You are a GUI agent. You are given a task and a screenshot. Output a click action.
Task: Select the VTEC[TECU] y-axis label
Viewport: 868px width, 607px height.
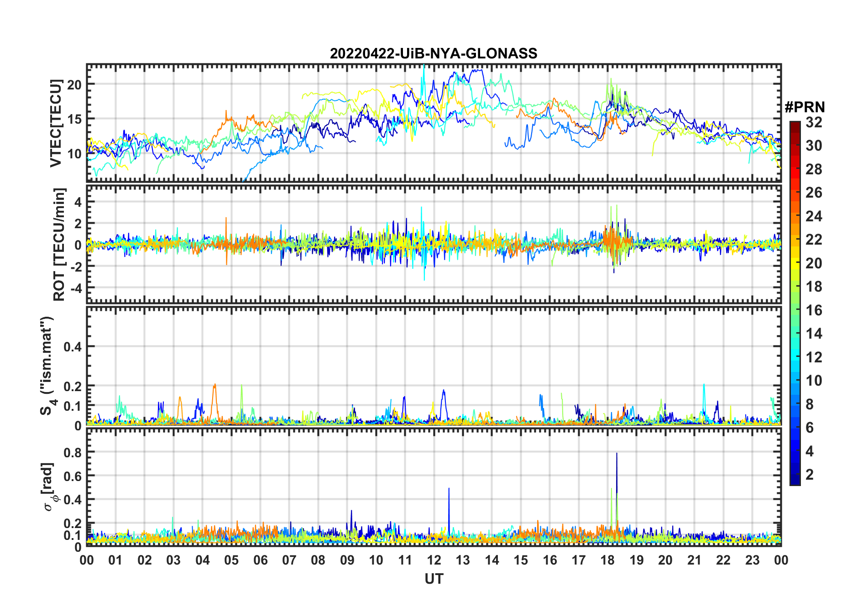click(x=56, y=123)
